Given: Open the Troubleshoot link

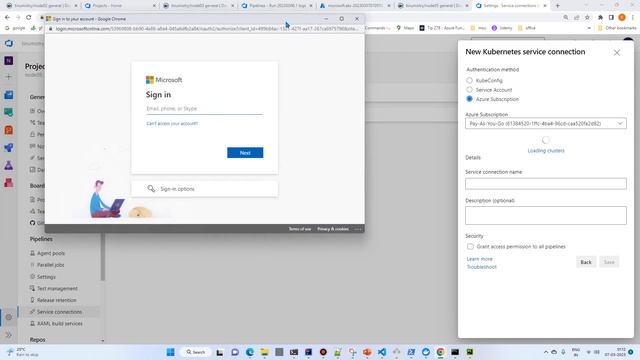Looking at the screenshot, I should [x=482, y=267].
